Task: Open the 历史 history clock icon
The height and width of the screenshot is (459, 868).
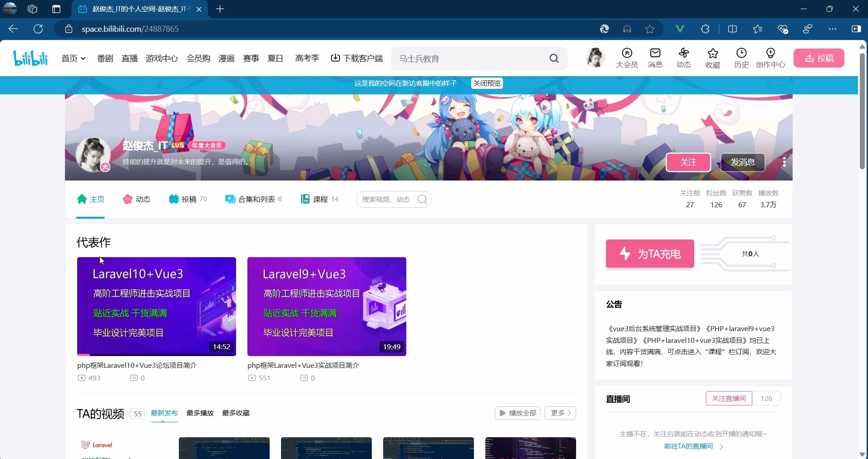Action: [x=741, y=58]
